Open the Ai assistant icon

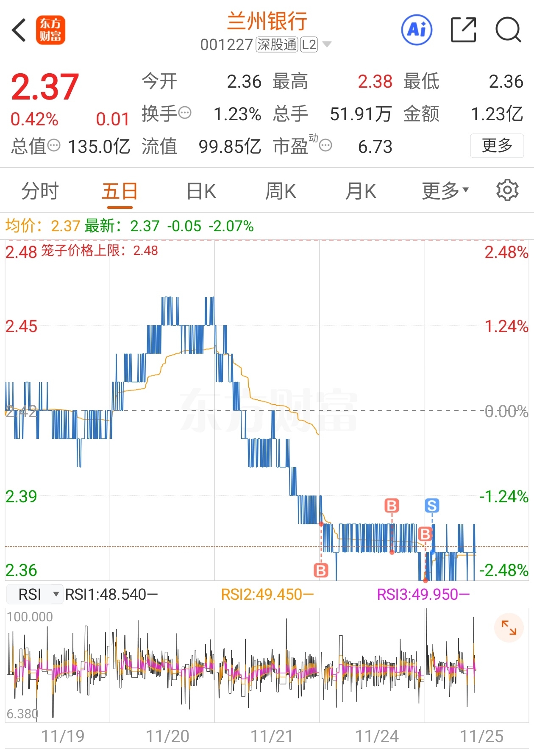click(417, 30)
